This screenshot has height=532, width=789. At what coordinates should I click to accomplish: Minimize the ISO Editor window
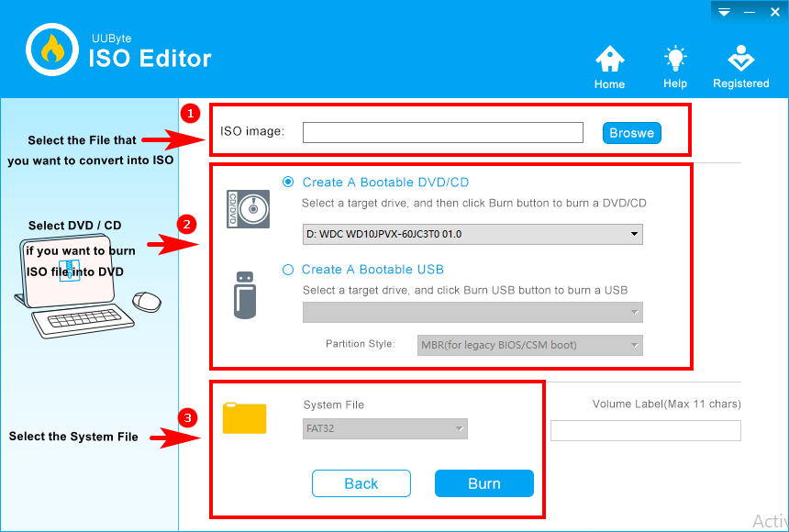pyautogui.click(x=750, y=12)
